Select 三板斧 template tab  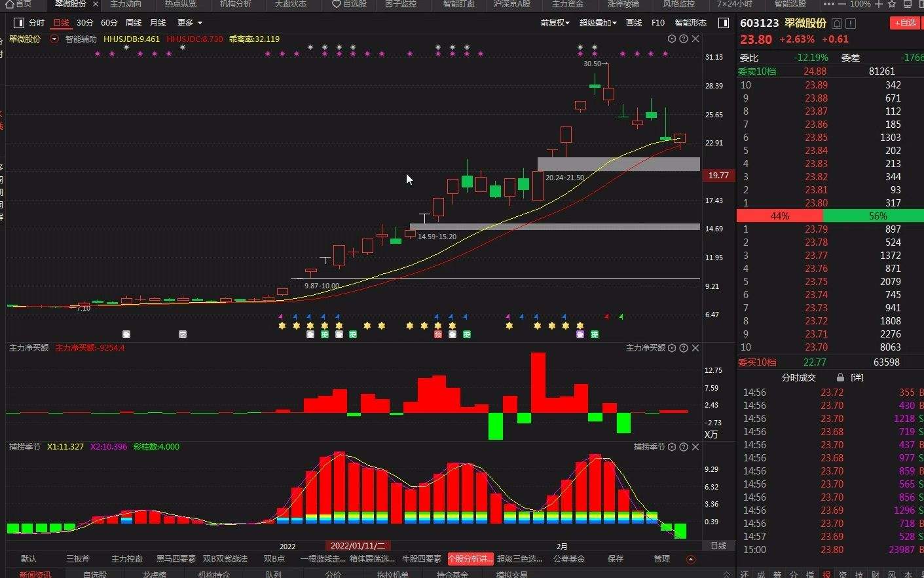tap(78, 559)
